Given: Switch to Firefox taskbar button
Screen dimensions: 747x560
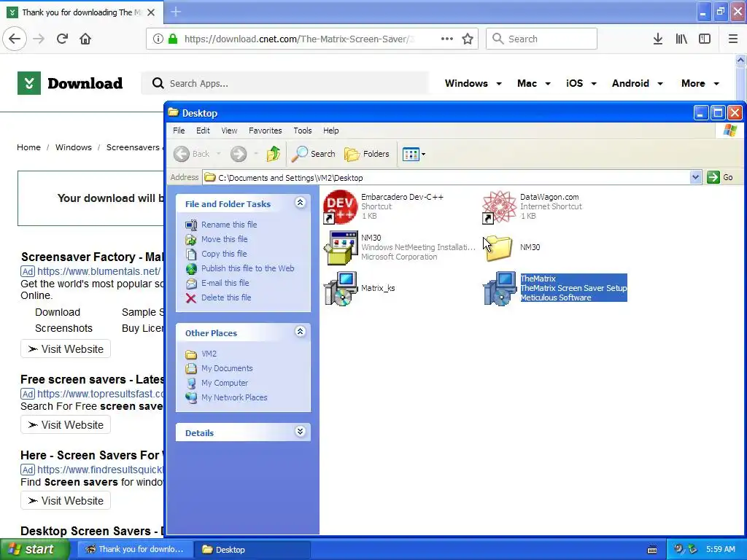Looking at the screenshot, I should (x=134, y=550).
